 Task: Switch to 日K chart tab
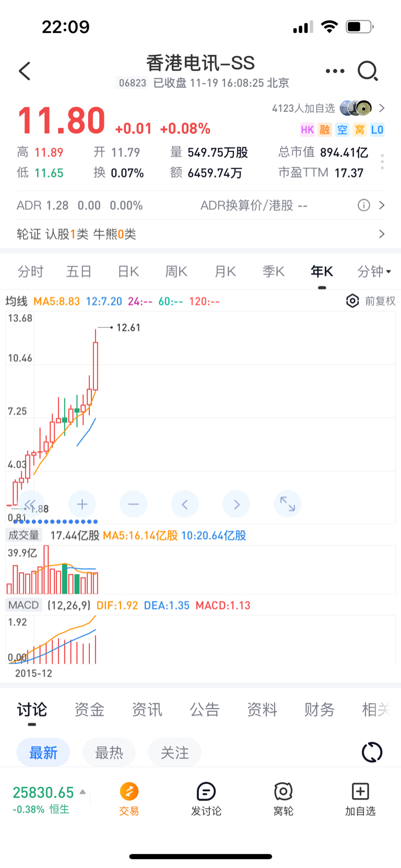tap(128, 271)
